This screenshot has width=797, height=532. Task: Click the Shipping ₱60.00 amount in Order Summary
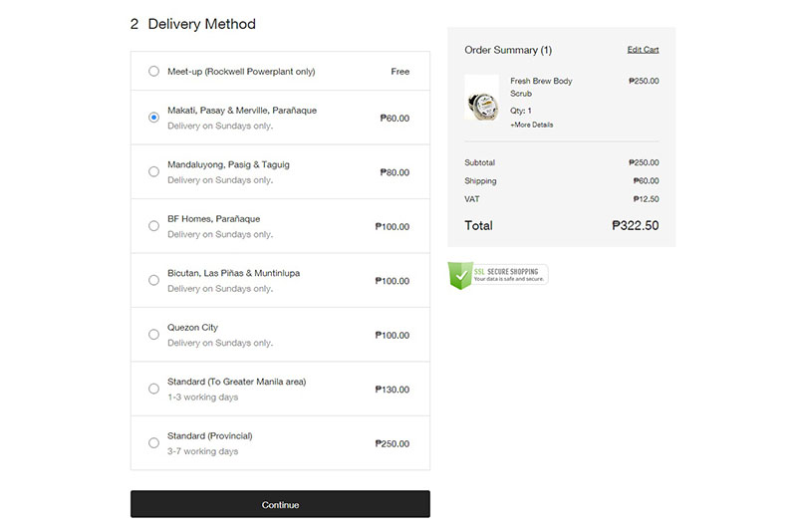pyautogui.click(x=646, y=181)
